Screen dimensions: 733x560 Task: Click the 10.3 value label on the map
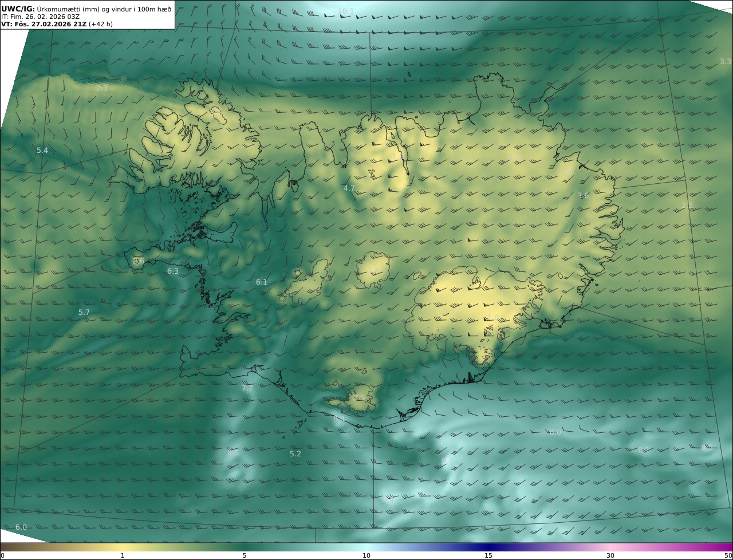(346, 11)
